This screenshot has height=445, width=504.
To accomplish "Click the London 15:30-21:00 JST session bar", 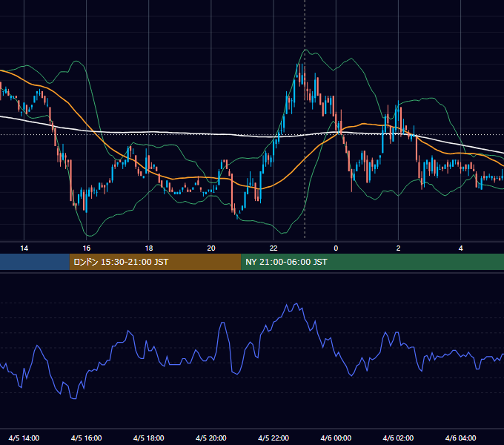I will (155, 262).
